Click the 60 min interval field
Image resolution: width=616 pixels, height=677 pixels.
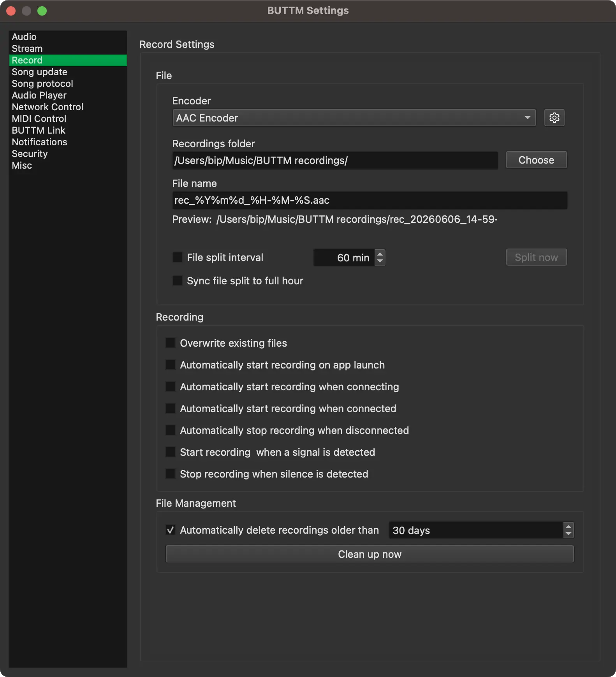click(344, 257)
